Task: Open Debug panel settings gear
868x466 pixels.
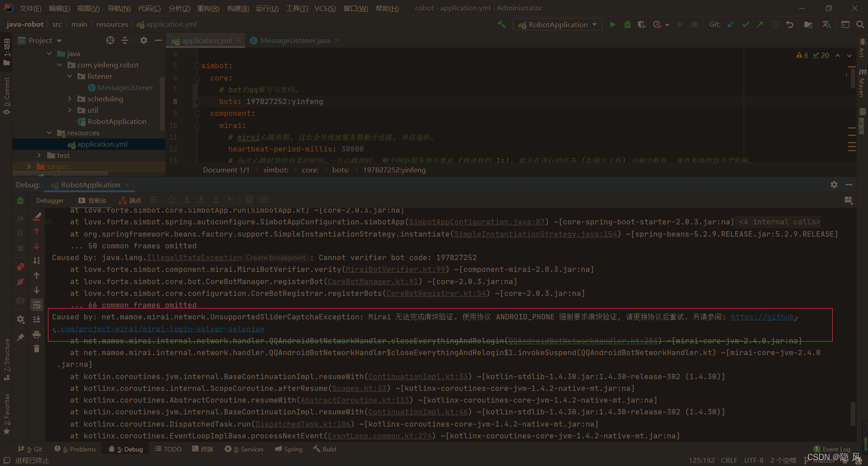Action: pyautogui.click(x=834, y=185)
